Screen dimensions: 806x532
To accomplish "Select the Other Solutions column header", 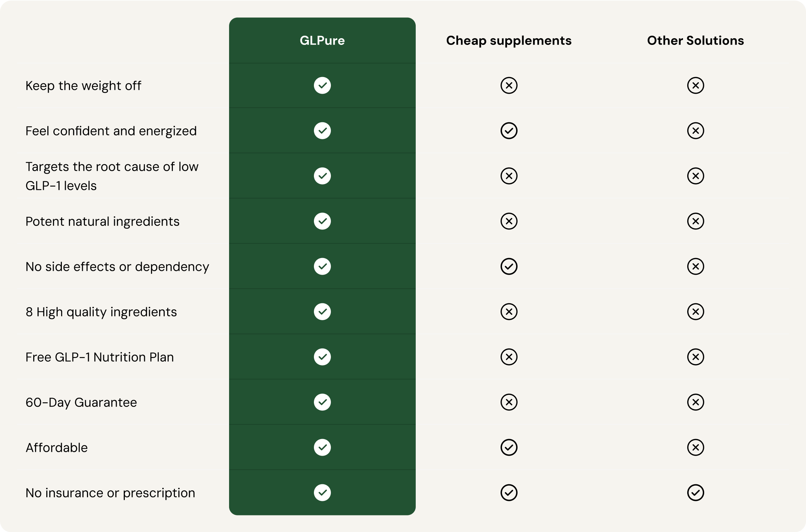I will (x=695, y=41).
